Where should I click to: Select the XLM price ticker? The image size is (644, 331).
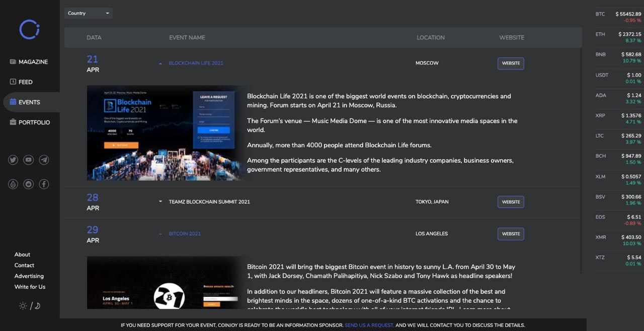pos(618,179)
